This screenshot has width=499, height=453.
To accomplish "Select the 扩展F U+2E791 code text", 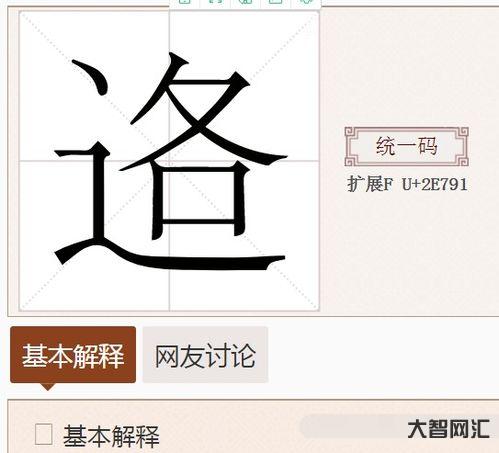I will pos(407,184).
